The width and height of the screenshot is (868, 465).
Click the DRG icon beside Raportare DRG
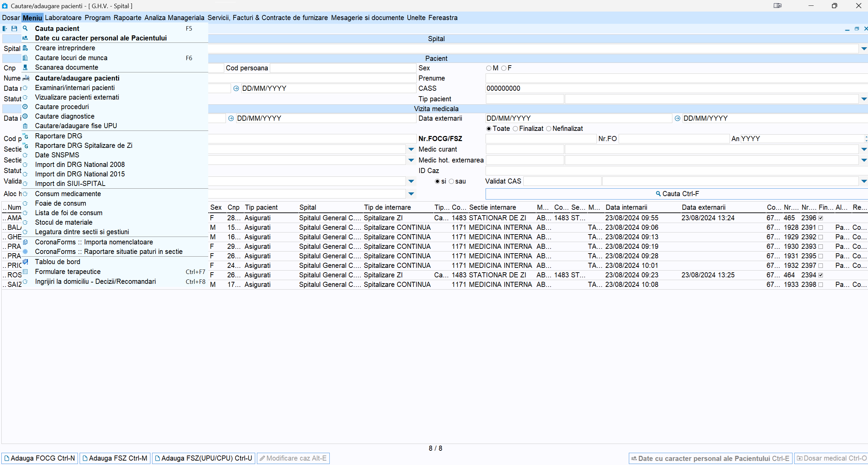(25, 136)
